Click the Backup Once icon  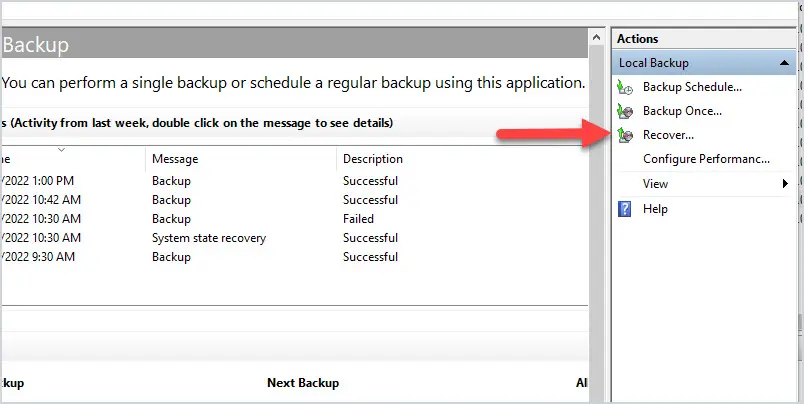tap(625, 111)
